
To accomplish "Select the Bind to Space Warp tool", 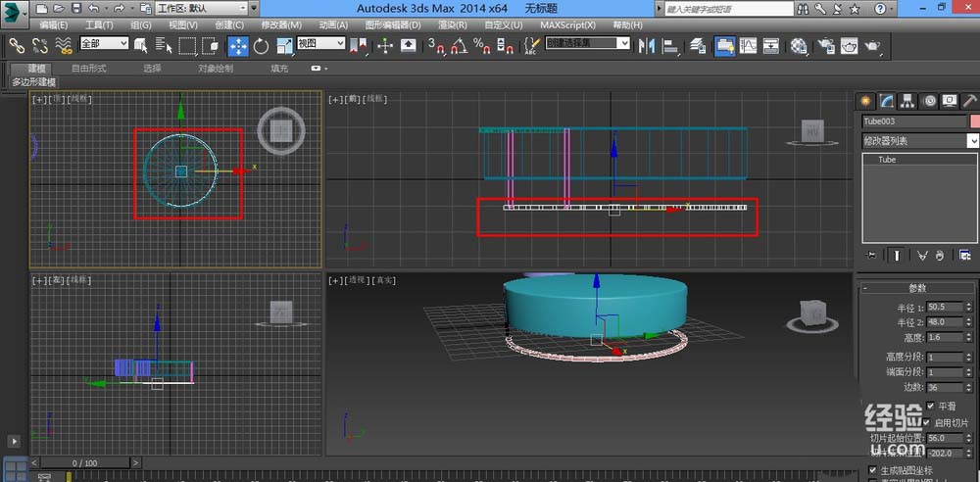I will [x=63, y=46].
